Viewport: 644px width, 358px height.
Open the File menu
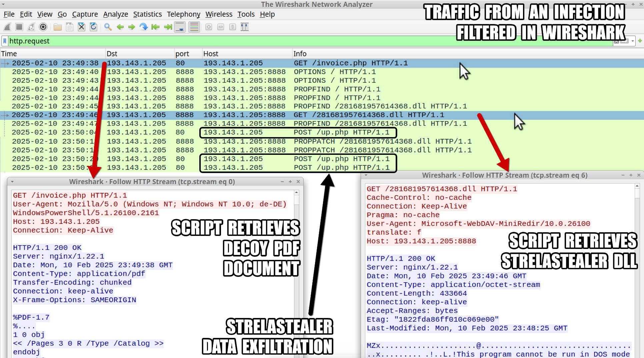pyautogui.click(x=9, y=14)
